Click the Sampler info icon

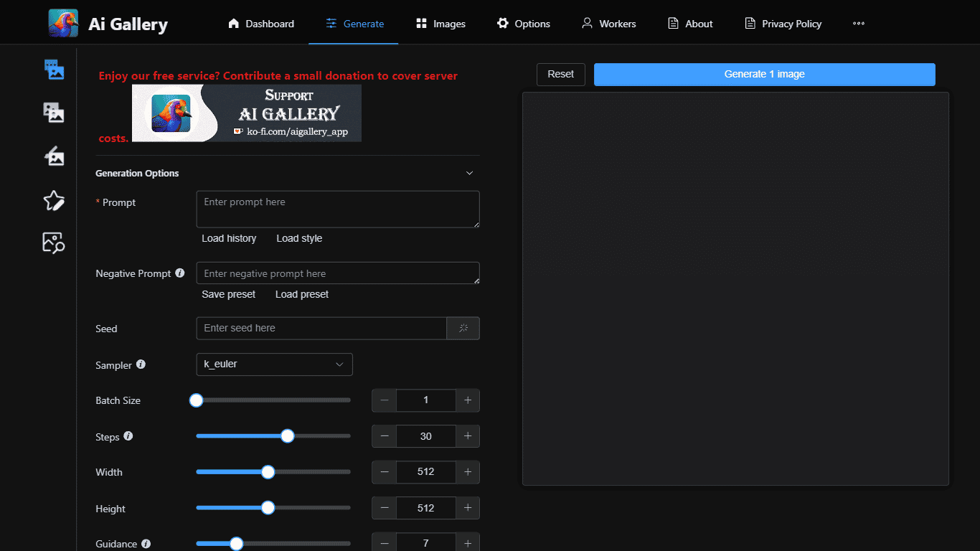[x=141, y=364]
